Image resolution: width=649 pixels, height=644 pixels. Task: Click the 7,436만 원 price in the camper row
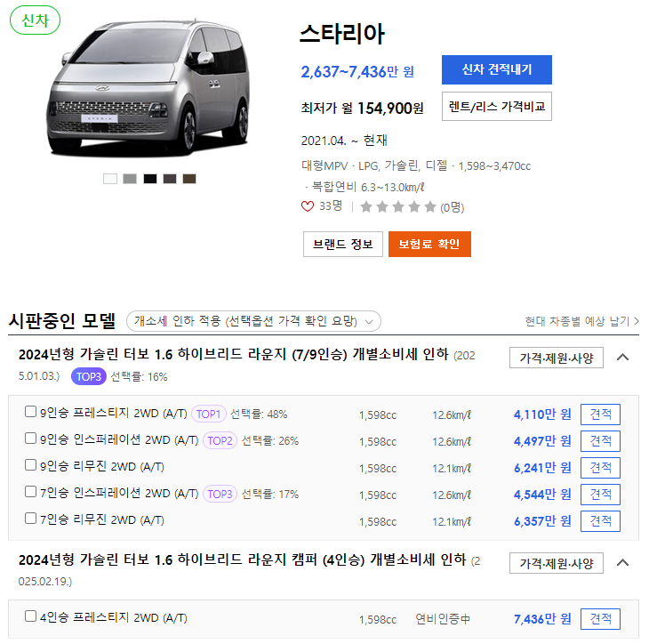542,619
